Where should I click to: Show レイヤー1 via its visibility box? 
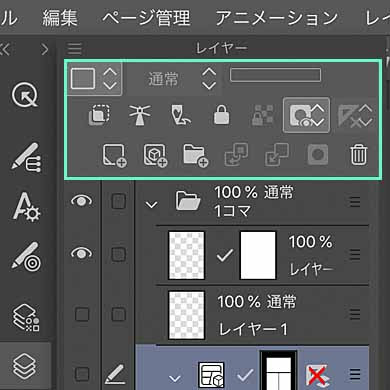click(82, 314)
